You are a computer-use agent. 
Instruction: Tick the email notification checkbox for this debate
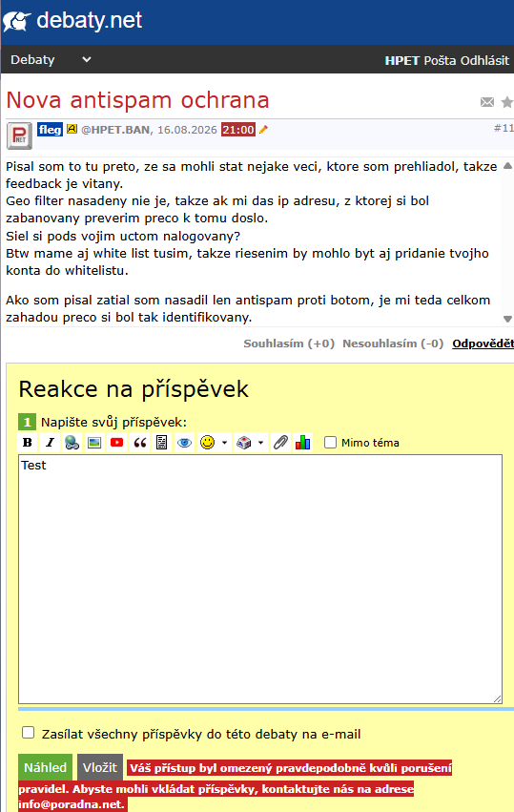click(x=28, y=732)
